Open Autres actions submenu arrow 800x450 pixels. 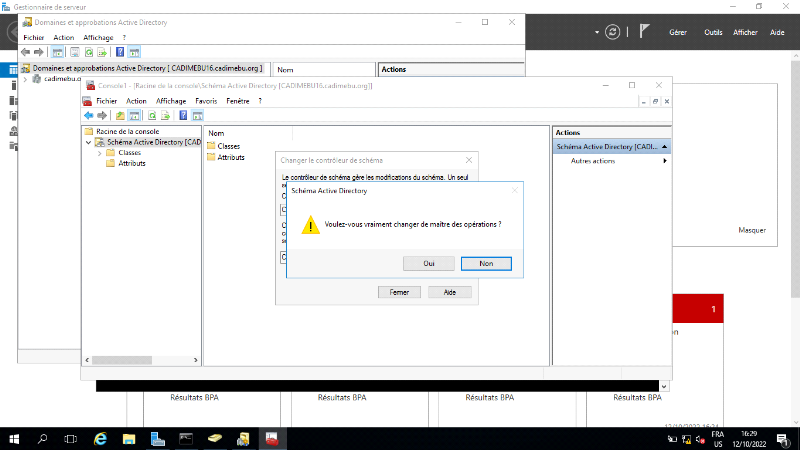[x=665, y=161]
